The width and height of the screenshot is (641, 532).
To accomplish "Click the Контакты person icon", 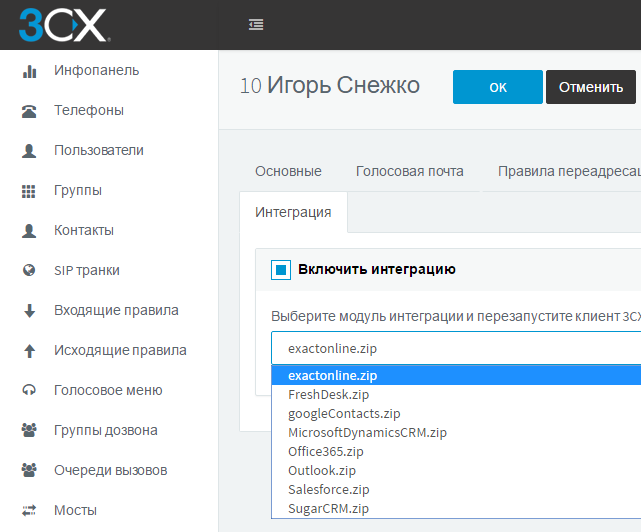I will click(29, 231).
